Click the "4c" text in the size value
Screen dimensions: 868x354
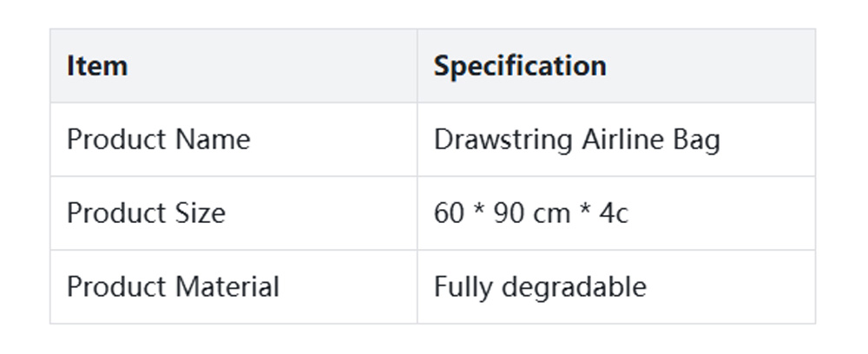614,213
